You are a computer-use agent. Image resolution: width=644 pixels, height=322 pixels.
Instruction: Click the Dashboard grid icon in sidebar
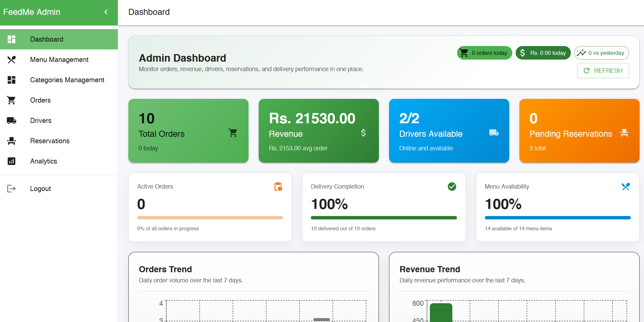point(12,39)
